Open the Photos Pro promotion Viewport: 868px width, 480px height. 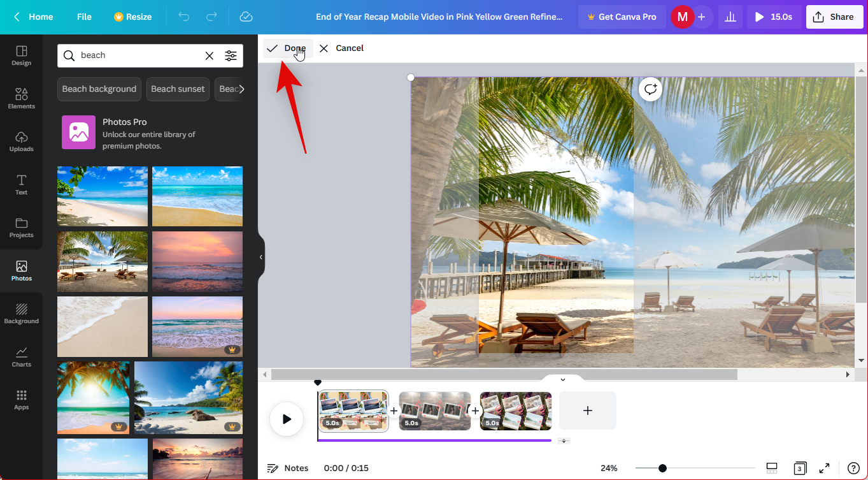150,133
